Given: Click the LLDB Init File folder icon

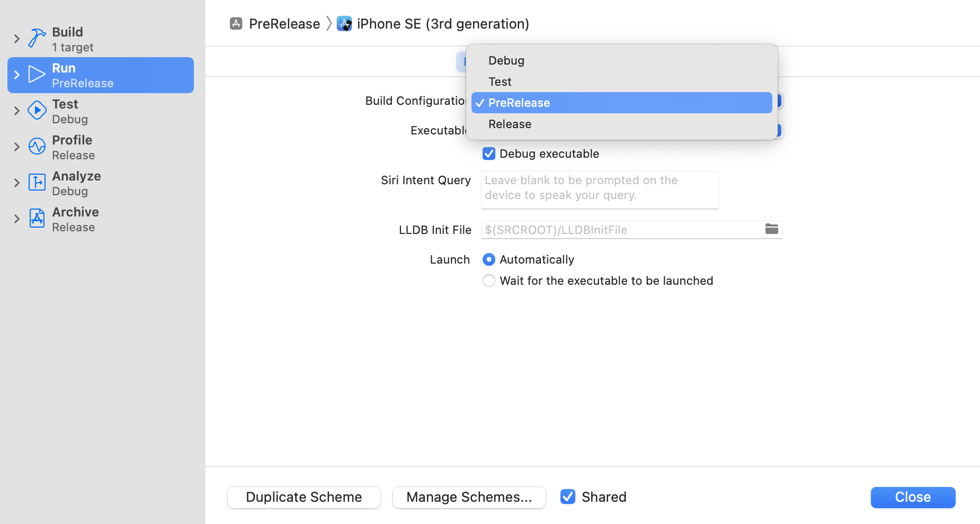Looking at the screenshot, I should pos(771,229).
